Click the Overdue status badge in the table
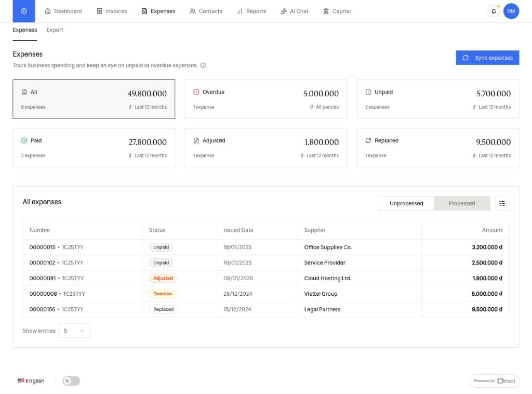The image size is (532, 394). (x=163, y=294)
